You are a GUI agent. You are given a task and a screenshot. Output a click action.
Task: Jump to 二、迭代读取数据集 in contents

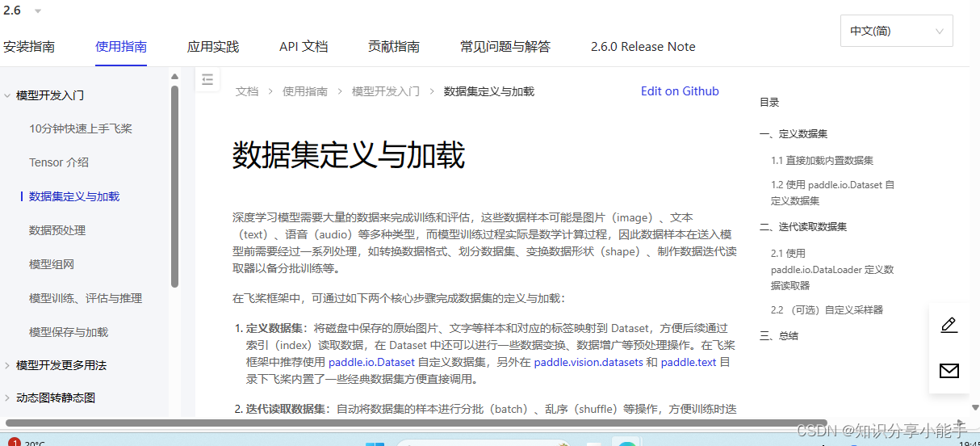(x=803, y=227)
